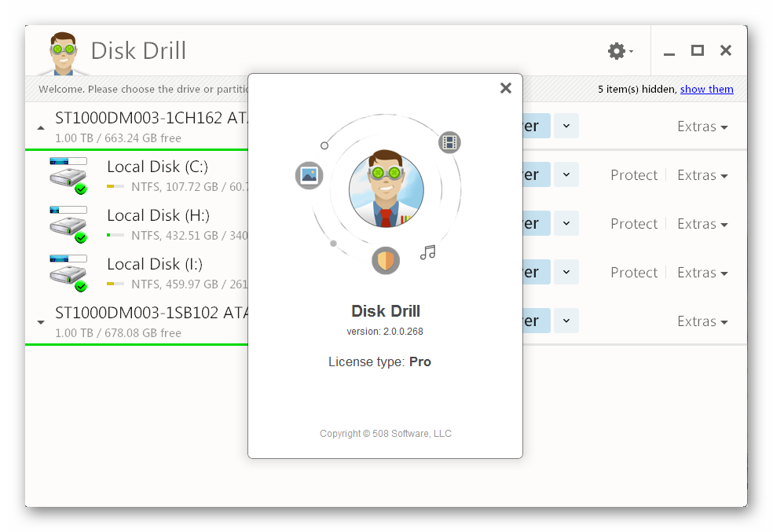Click Recover button for Local Disk (H:)
The width and height of the screenshot is (773, 532).
coord(537,223)
